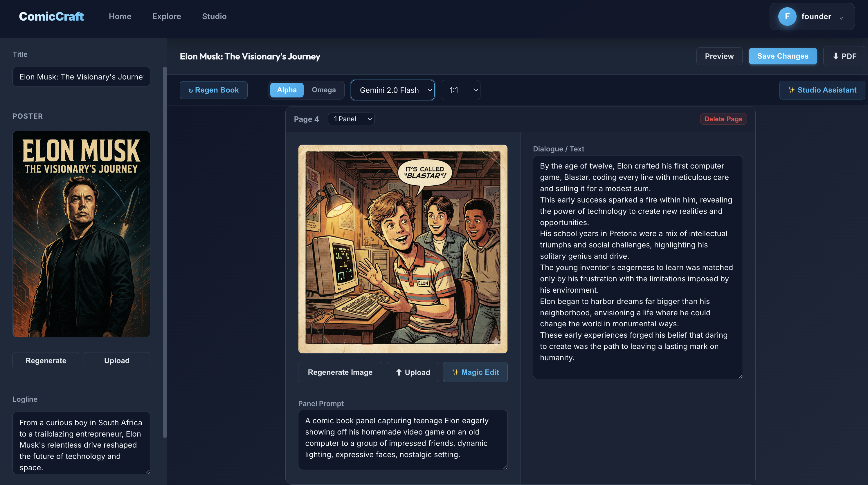
Task: Click the ComicCraft logo
Action: tap(51, 16)
